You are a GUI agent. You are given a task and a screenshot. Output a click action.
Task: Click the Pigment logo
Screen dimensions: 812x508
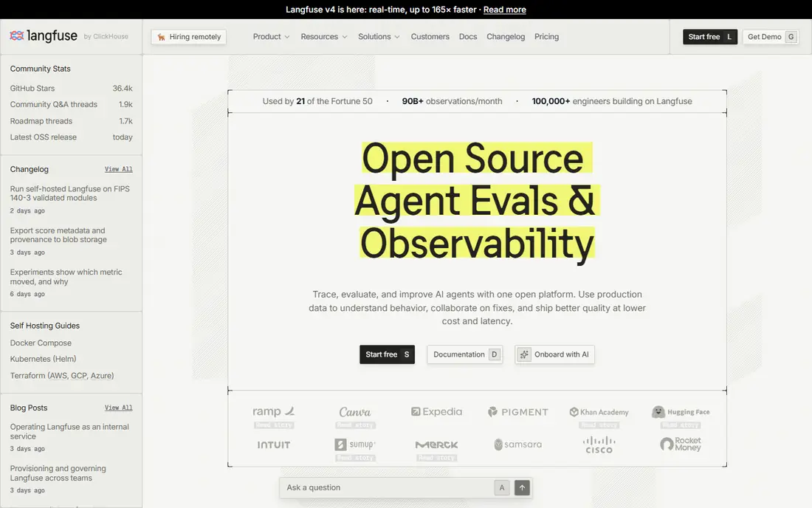pos(518,412)
